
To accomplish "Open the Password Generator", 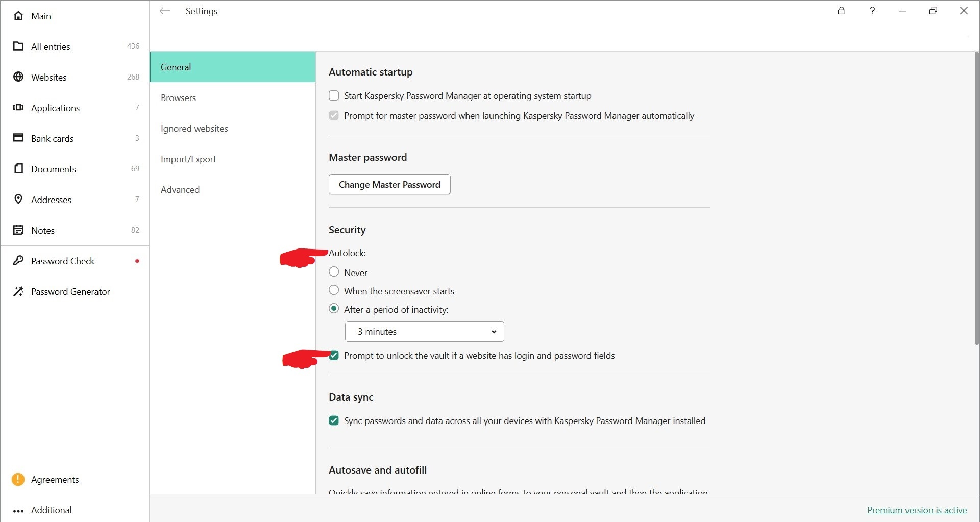I will point(75,291).
